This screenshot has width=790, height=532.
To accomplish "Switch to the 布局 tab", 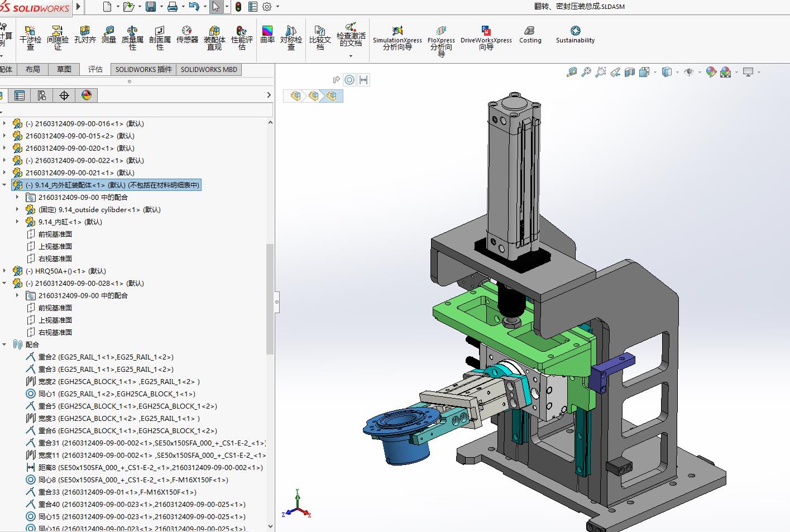I will tap(33, 69).
